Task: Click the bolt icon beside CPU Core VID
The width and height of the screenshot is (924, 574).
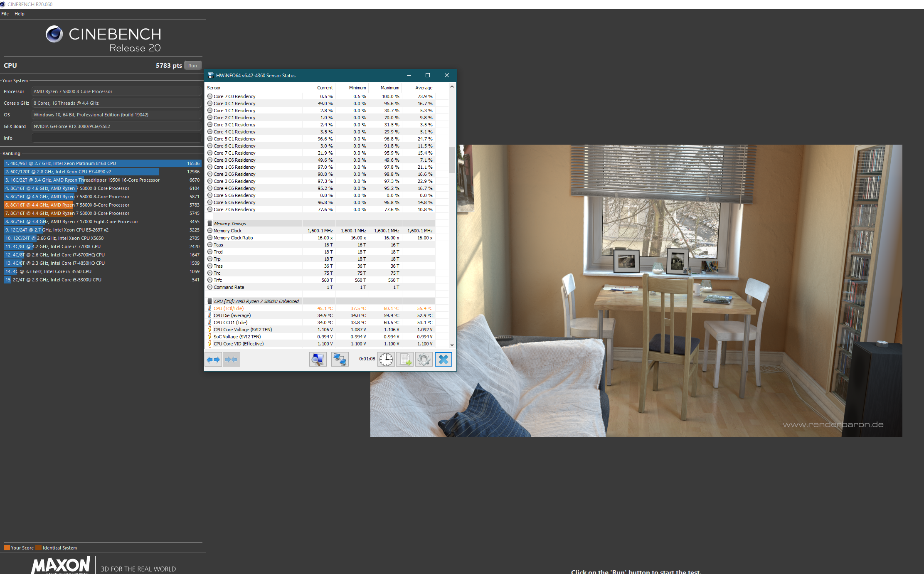Action: click(x=210, y=344)
